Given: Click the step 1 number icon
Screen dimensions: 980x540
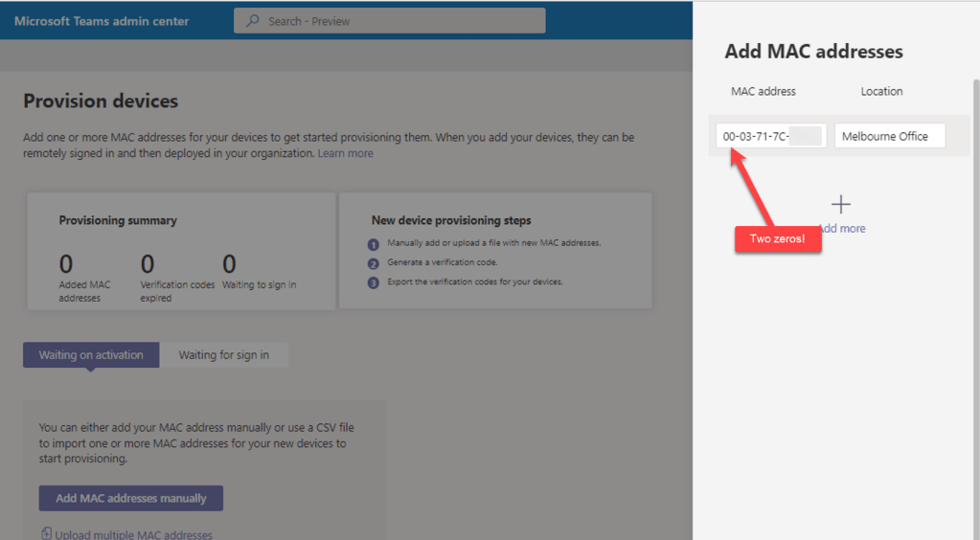Looking at the screenshot, I should pyautogui.click(x=375, y=243).
